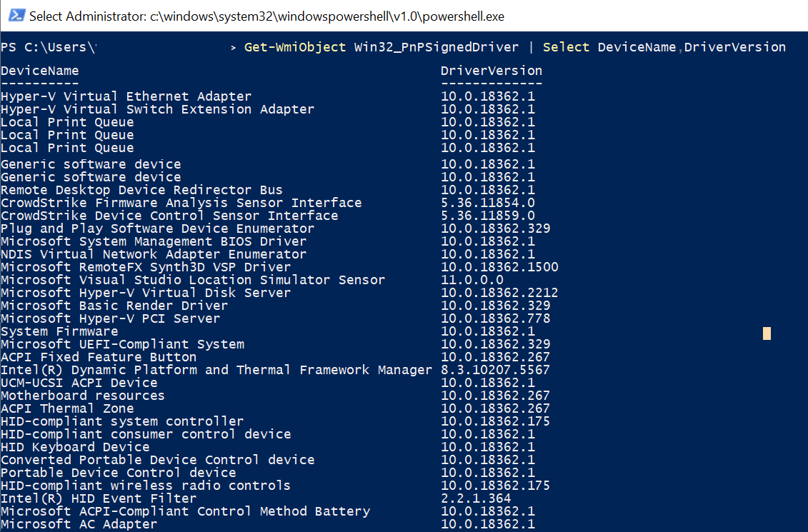The width and height of the screenshot is (808, 532).
Task: Select the Remote Desktop Device Redirector Bus entry
Action: pos(143,189)
